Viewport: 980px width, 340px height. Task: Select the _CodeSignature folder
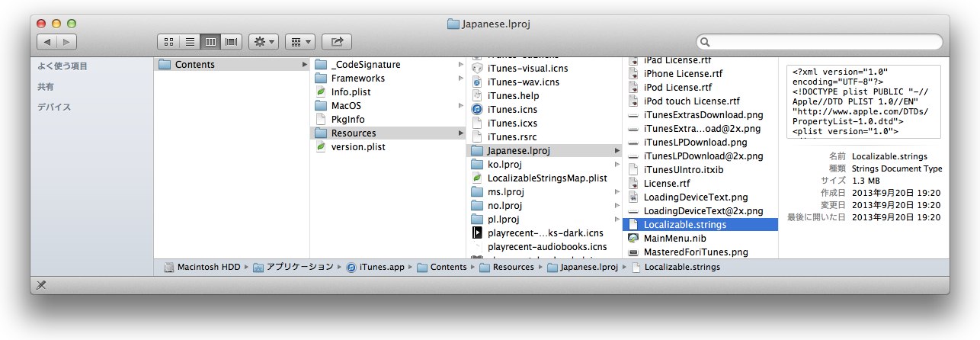tap(388, 65)
